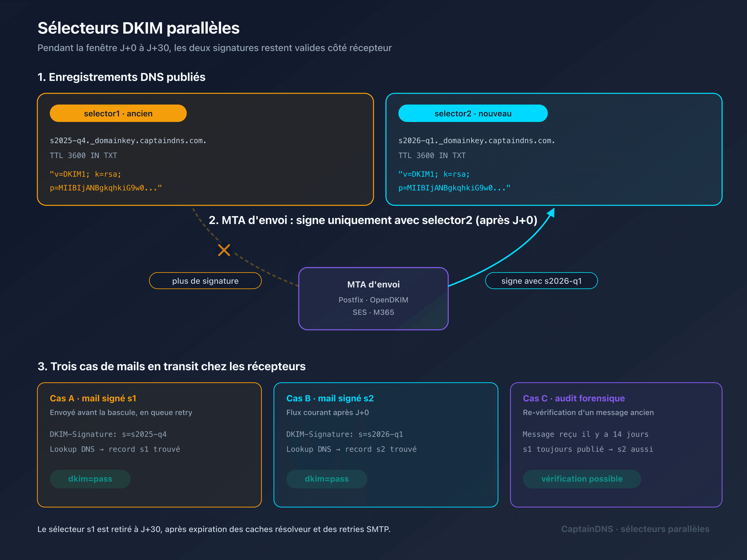Click 'Message reçu il y a 14 jours'
747x560 pixels.
point(586,435)
